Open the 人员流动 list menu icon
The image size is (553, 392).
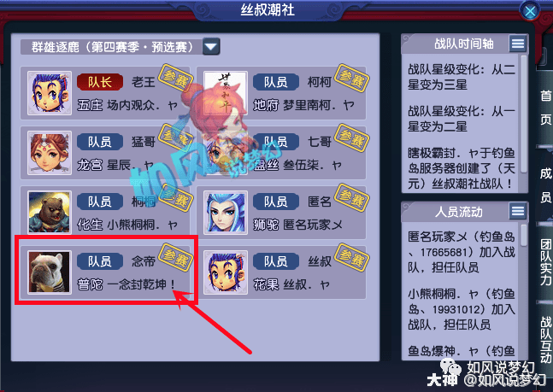518,211
